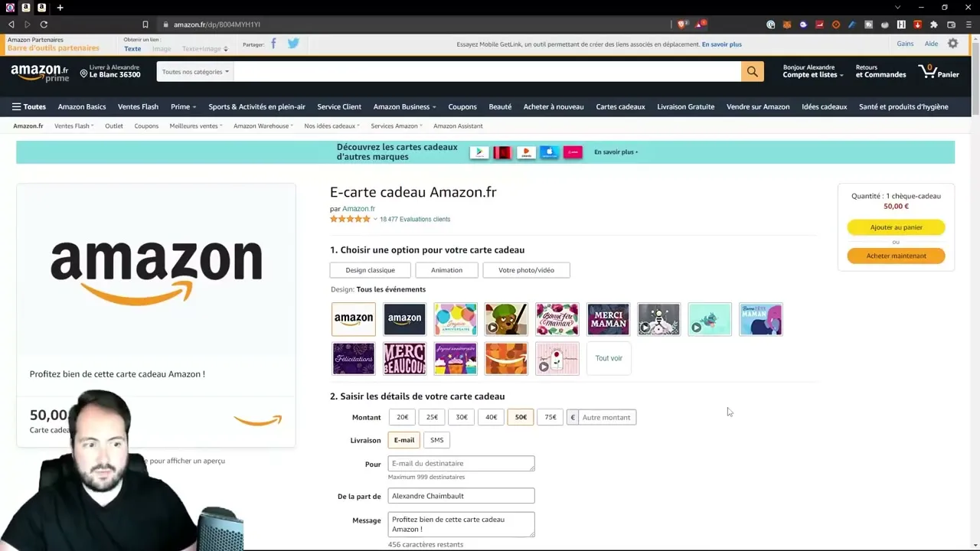This screenshot has width=980, height=551.
Task: Open the MetaMask extension icon
Action: point(786,24)
